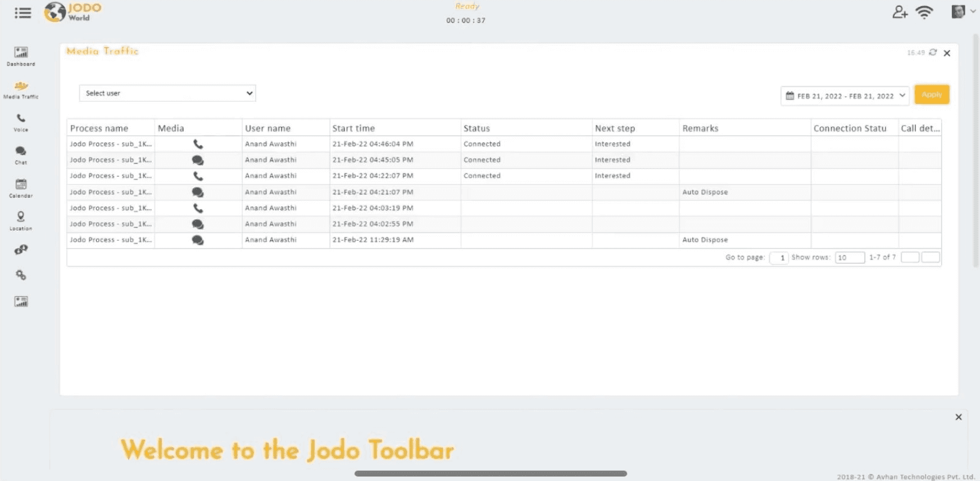Open the Location sidebar icon
The width and height of the screenshot is (980, 481).
[x=21, y=221]
